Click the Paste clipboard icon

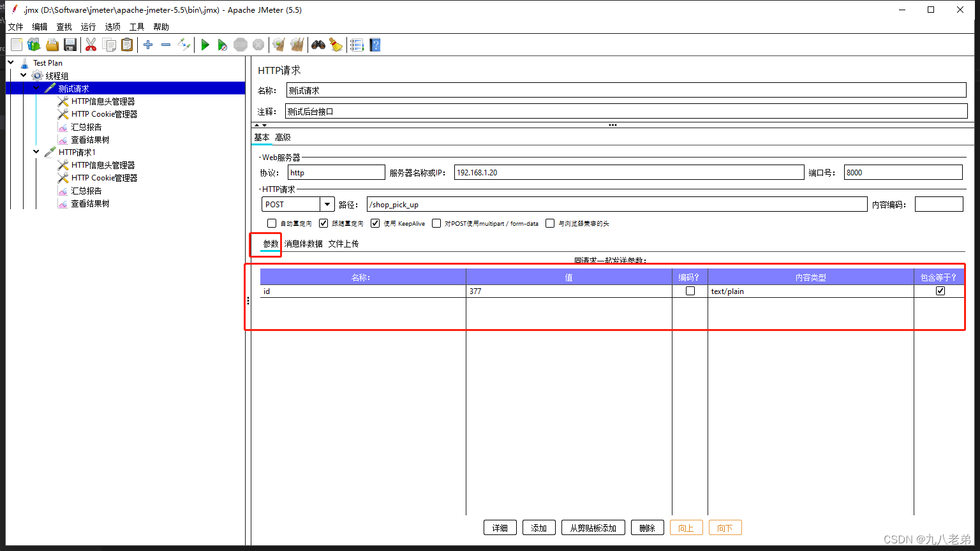(x=128, y=45)
